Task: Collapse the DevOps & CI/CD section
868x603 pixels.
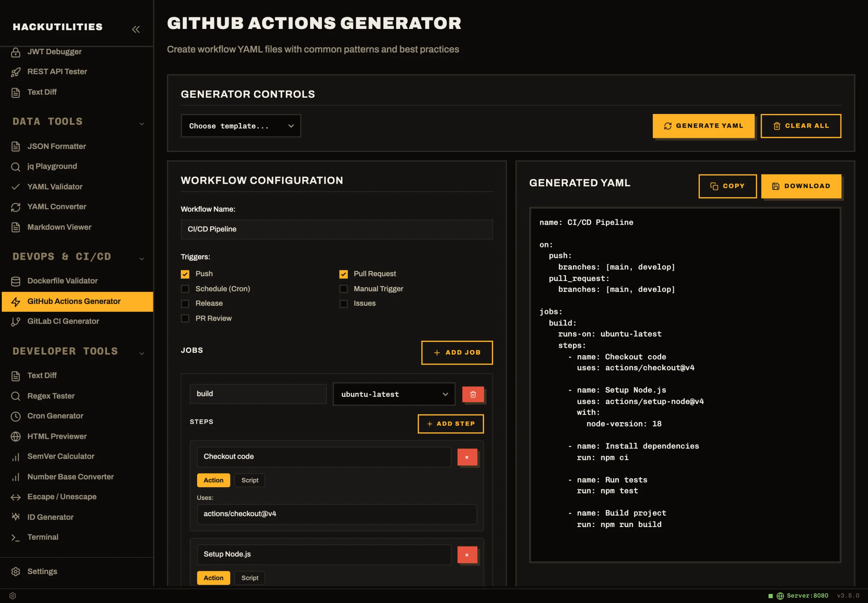Action: coord(142,259)
